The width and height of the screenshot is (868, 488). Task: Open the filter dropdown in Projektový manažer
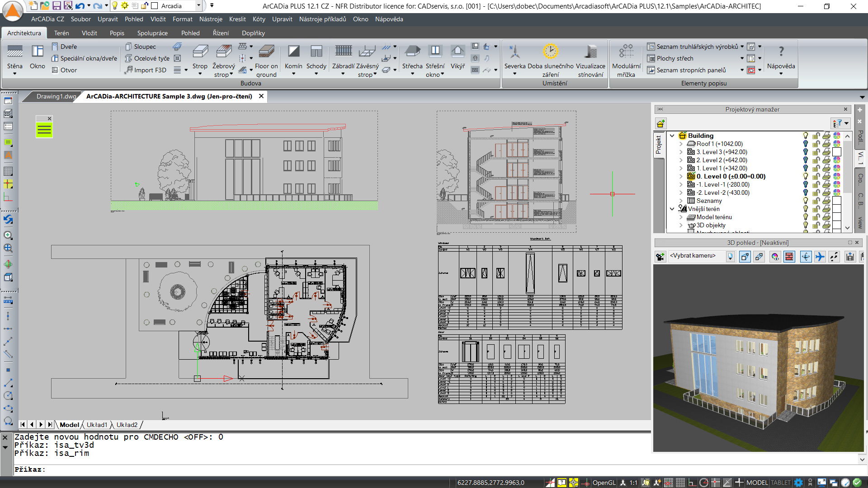tap(841, 123)
